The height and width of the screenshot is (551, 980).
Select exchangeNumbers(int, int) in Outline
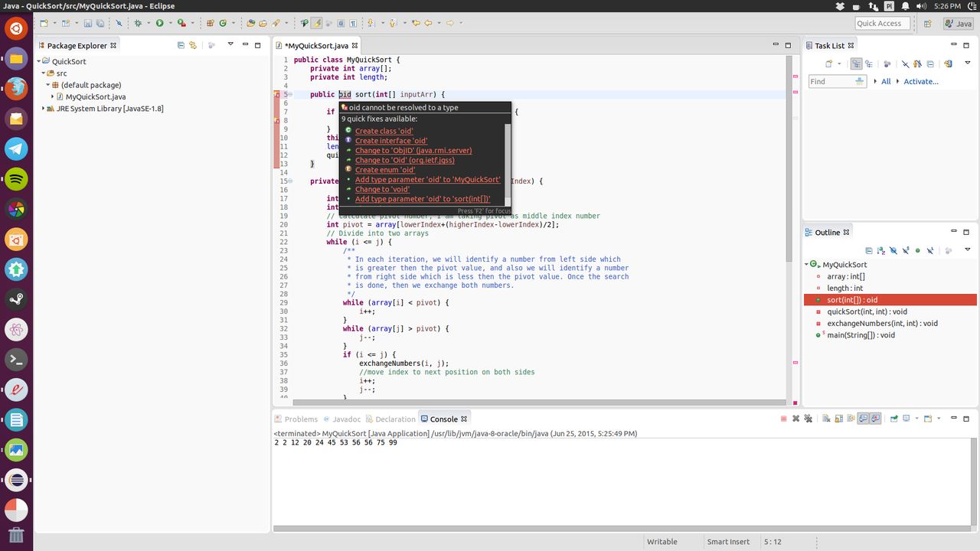pyautogui.click(x=882, y=323)
